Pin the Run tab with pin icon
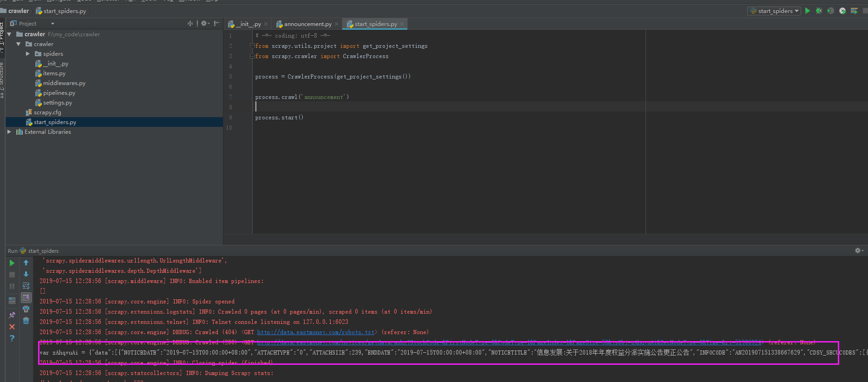Viewport: 868px width, 382px height. click(x=12, y=315)
